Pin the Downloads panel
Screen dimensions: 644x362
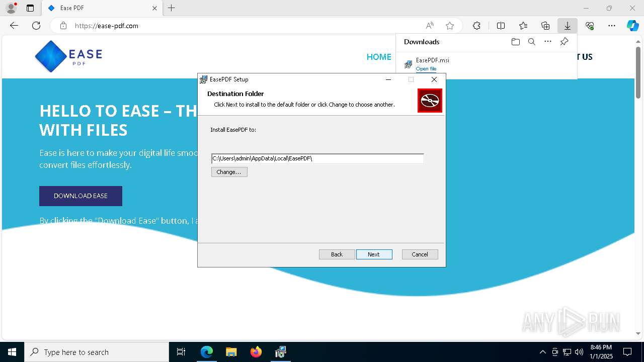pyautogui.click(x=564, y=42)
